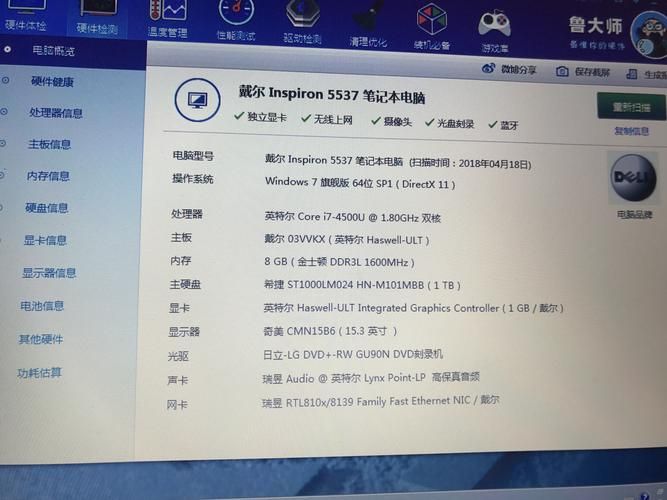Click the 瑞昱 Audio Lynx Point-LP value
Viewport: 667px width, 500px height.
371,377
